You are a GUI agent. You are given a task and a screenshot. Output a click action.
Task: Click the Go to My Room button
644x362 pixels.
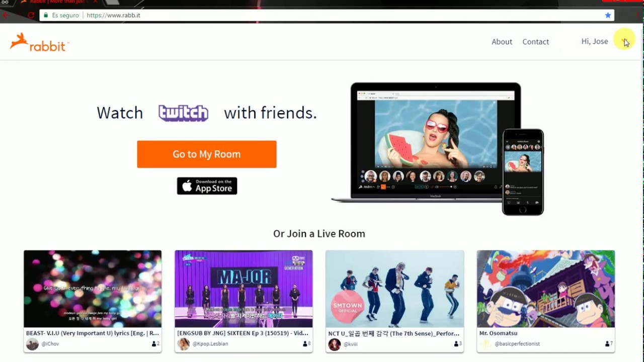click(x=207, y=154)
